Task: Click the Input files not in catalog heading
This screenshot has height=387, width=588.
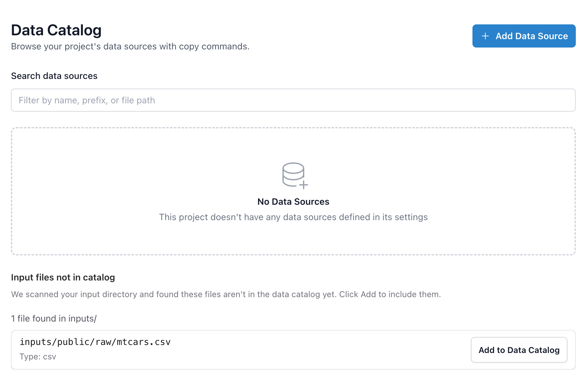Action: 63,277
